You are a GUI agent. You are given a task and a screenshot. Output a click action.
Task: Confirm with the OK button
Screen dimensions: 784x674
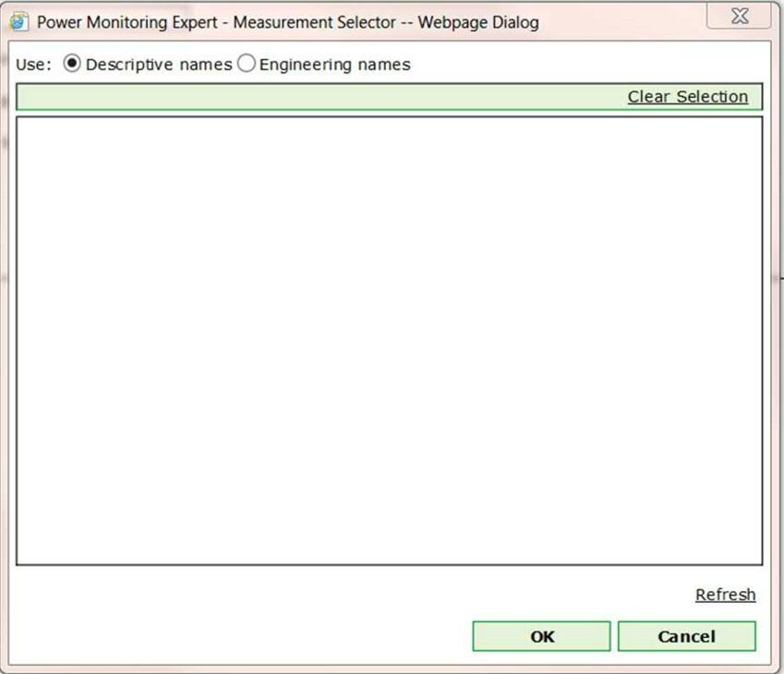541,636
